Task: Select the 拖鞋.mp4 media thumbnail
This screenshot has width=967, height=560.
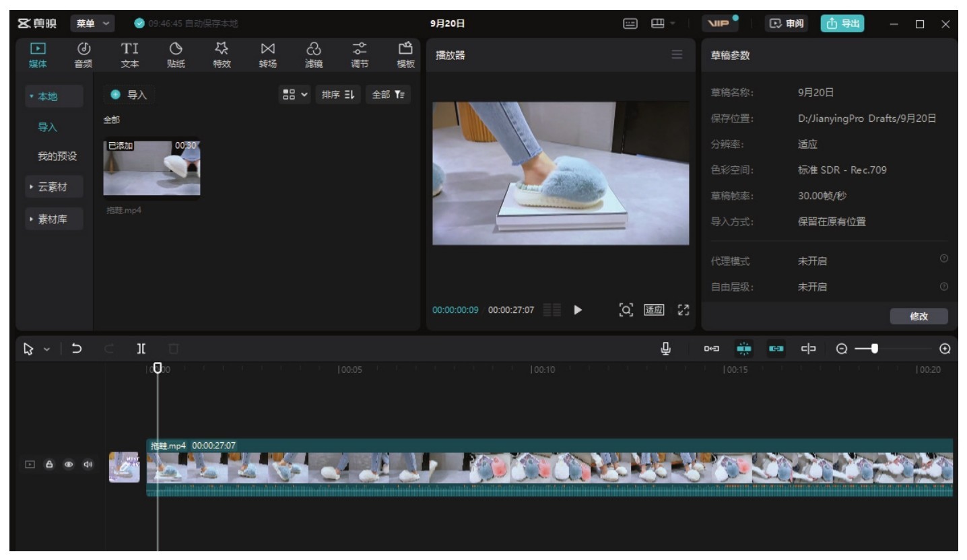Action: point(152,168)
